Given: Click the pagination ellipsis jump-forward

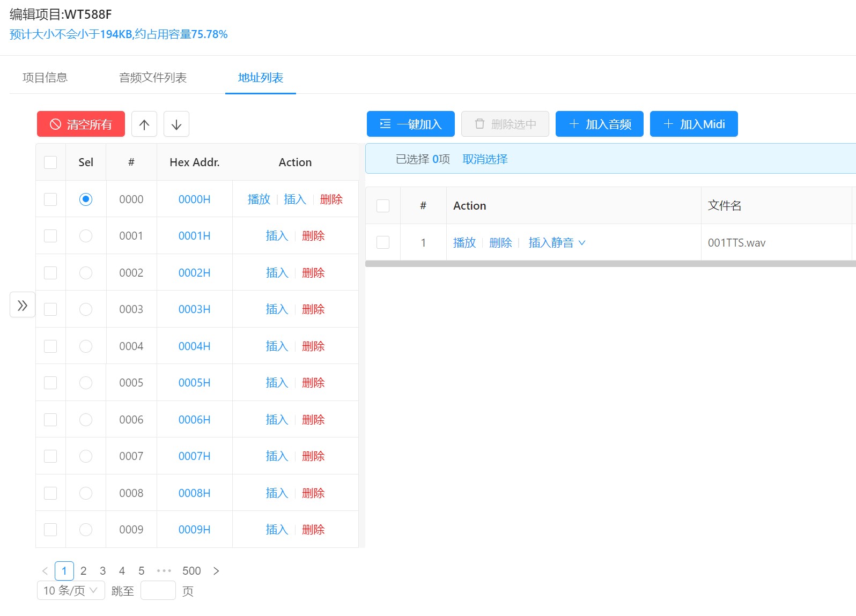Looking at the screenshot, I should 164,571.
